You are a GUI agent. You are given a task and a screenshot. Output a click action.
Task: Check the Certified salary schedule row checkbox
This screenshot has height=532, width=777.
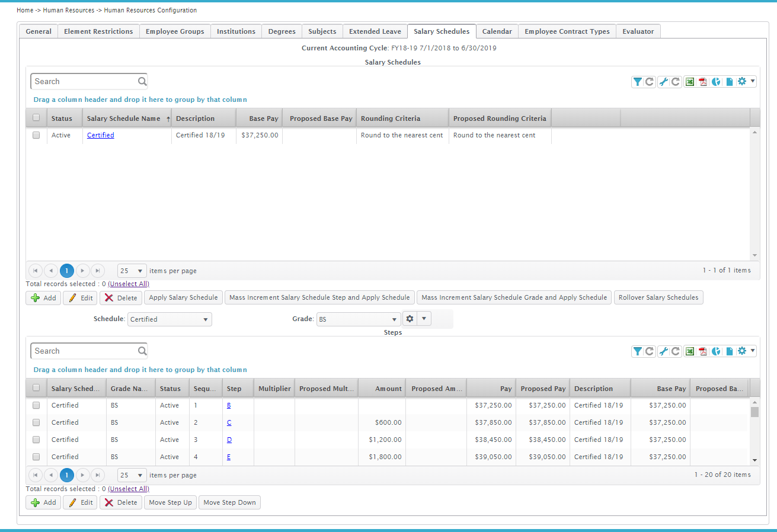click(x=36, y=135)
